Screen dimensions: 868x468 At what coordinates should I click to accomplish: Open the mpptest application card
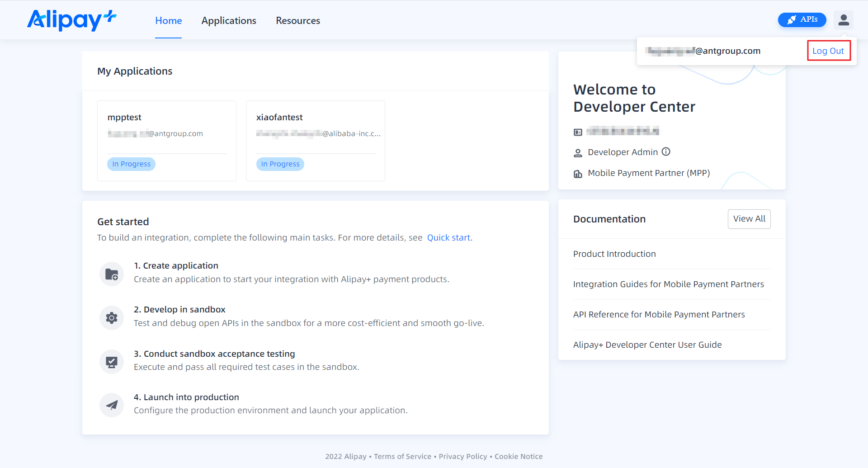pos(166,140)
